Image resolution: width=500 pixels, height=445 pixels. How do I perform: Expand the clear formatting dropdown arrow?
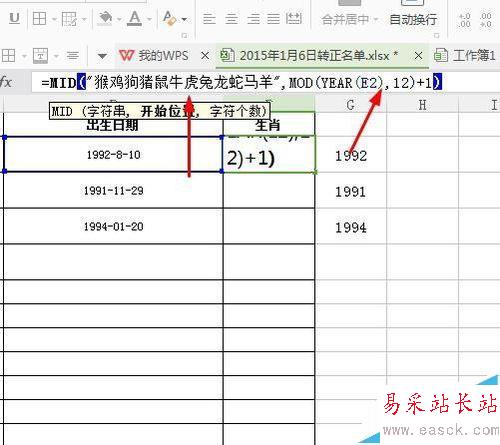(184, 19)
